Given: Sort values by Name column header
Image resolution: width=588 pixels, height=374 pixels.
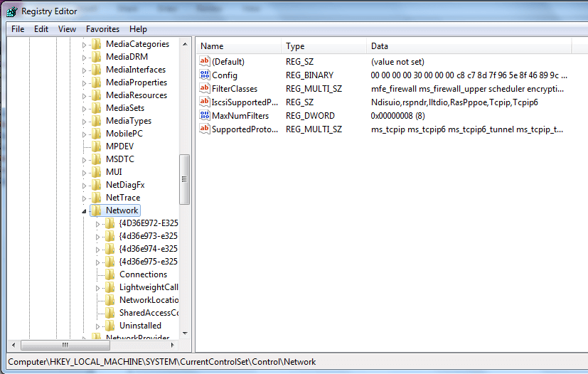Looking at the screenshot, I should click(238, 46).
